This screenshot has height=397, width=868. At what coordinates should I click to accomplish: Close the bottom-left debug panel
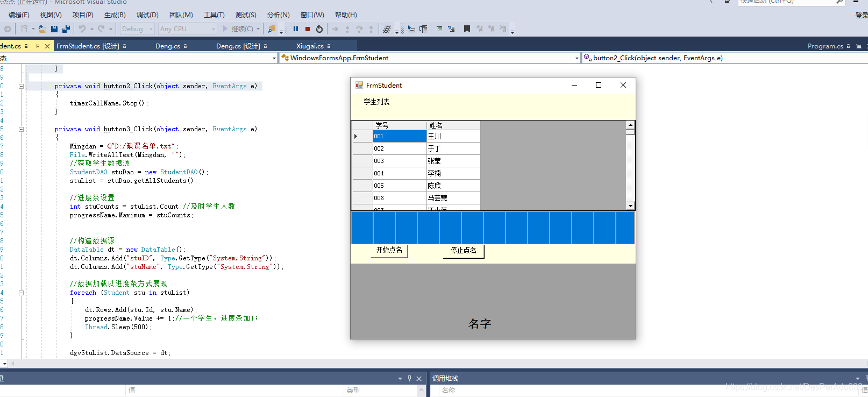pos(419,379)
